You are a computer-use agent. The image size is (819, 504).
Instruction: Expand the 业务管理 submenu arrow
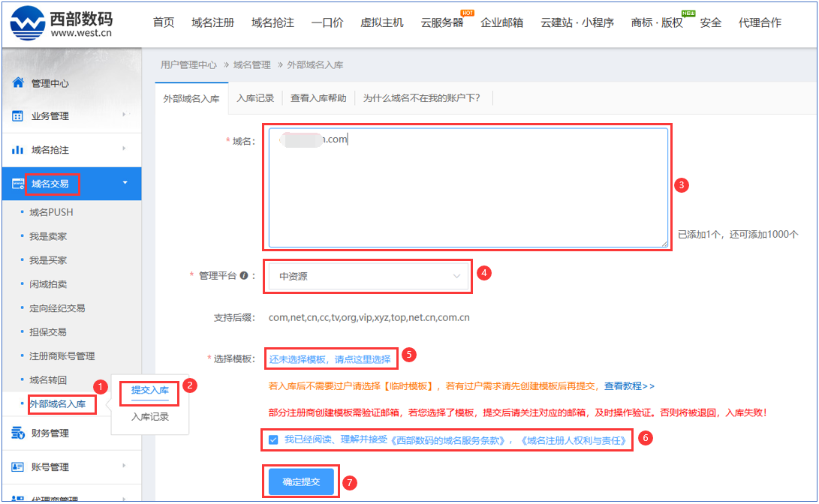click(x=124, y=115)
